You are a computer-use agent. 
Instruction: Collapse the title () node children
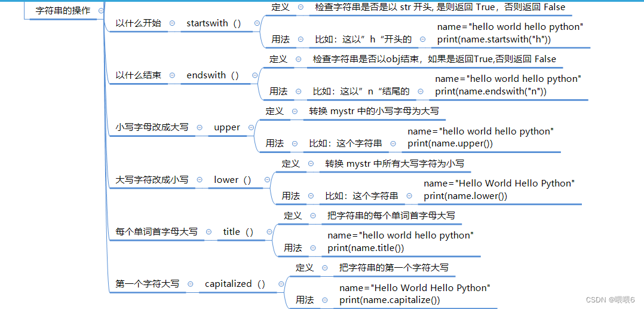click(x=269, y=232)
